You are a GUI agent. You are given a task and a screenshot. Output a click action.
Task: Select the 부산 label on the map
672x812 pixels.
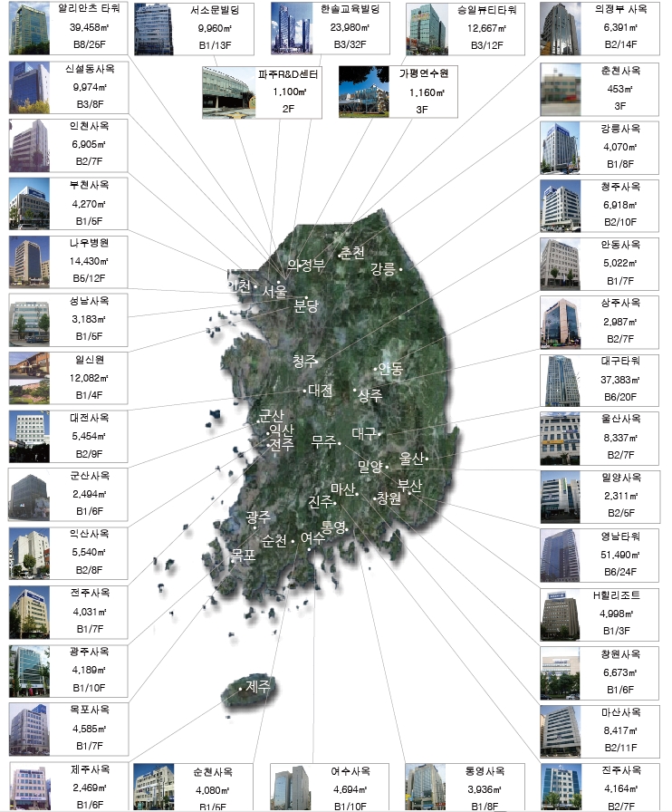pos(409,485)
